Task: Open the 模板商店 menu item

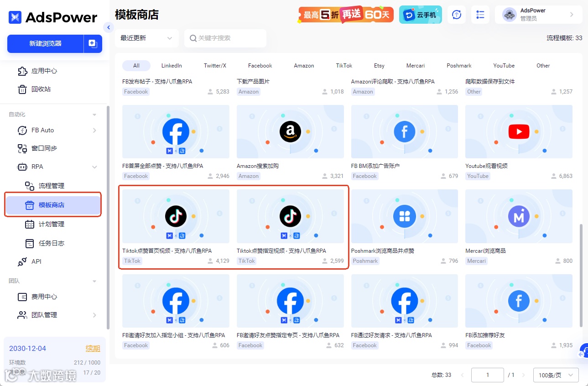Action: [x=53, y=205]
